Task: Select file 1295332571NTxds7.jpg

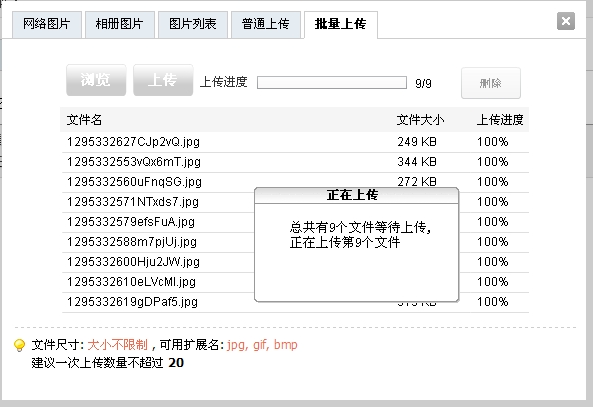Action: pyautogui.click(x=133, y=202)
